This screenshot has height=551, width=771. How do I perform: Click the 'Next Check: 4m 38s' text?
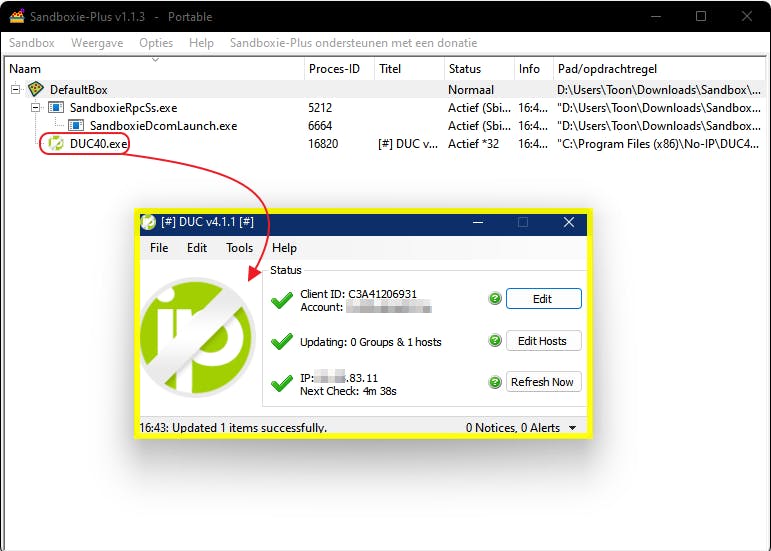[x=348, y=391]
